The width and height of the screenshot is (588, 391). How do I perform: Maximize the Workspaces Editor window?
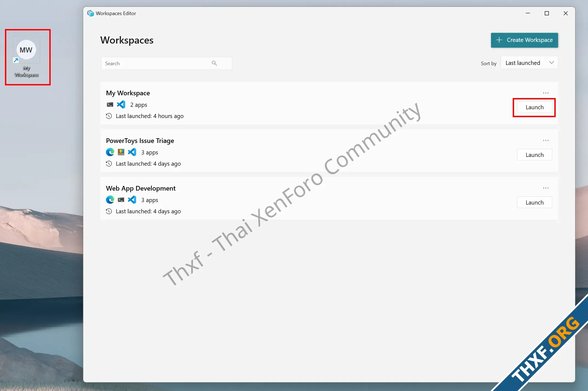547,13
